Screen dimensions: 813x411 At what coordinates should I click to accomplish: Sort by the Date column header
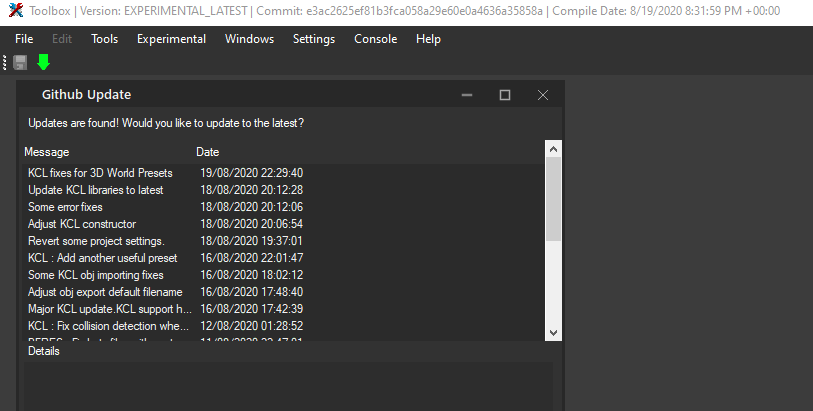[x=207, y=152]
